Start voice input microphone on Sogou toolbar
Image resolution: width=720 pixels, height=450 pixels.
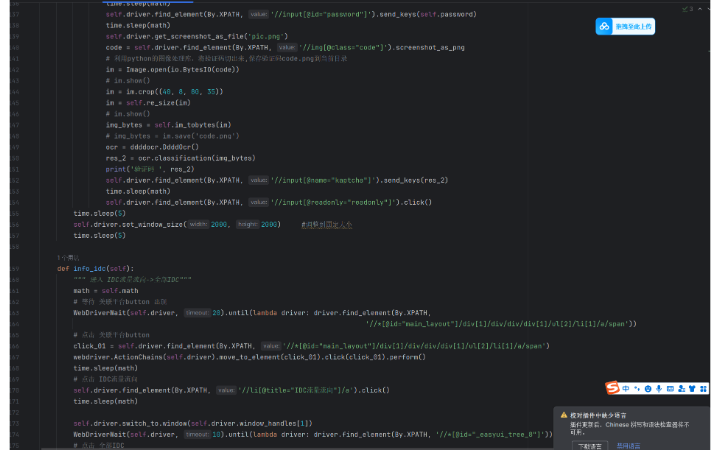(x=659, y=389)
